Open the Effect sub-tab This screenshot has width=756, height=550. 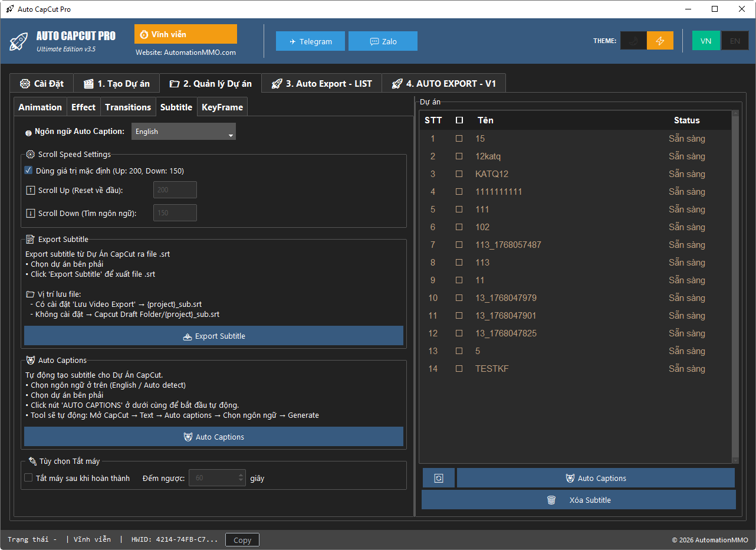(83, 107)
